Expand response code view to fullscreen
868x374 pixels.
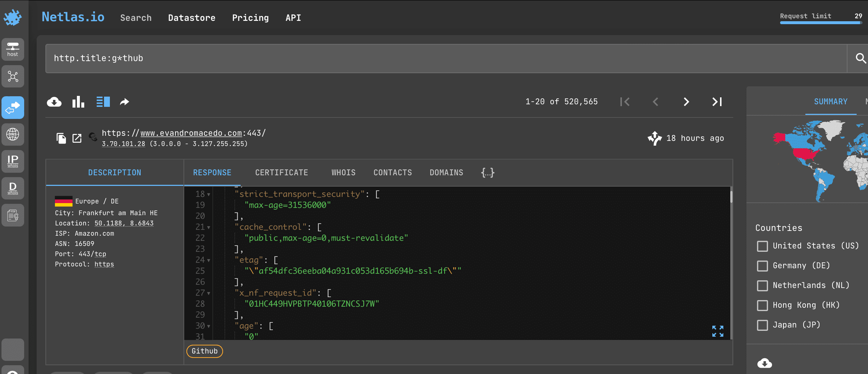click(x=718, y=331)
